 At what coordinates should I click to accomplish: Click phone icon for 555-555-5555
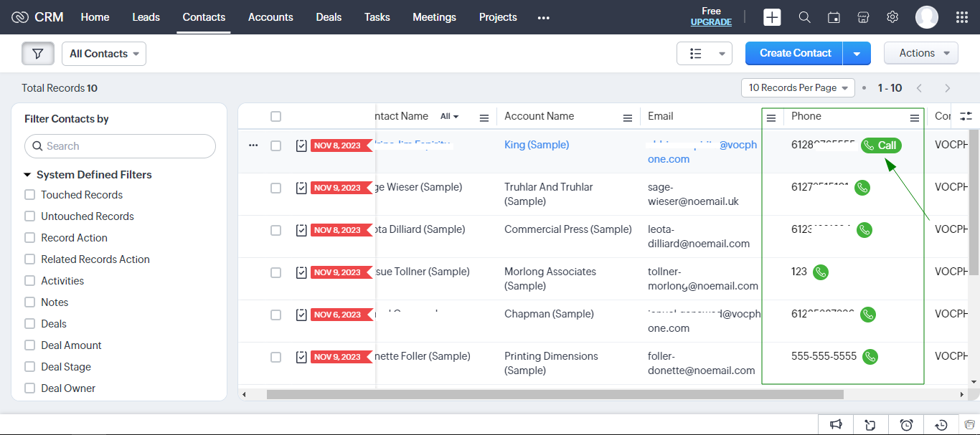870,356
